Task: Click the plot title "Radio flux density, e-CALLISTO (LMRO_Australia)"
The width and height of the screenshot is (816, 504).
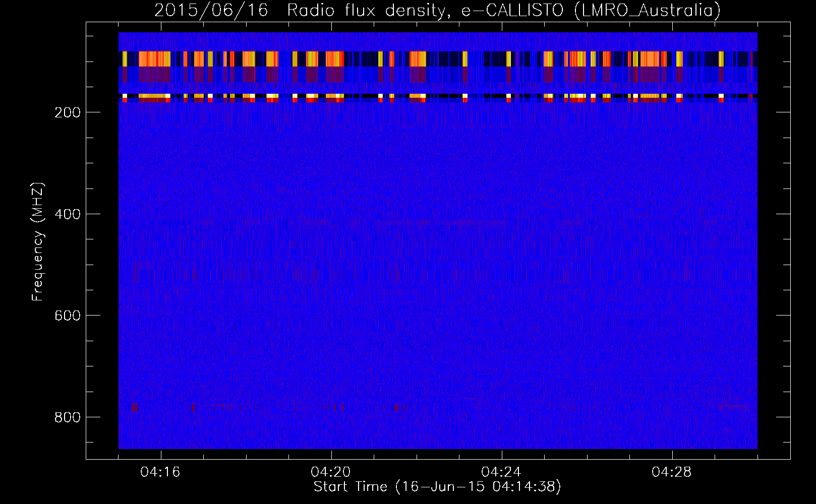Action: click(504, 10)
